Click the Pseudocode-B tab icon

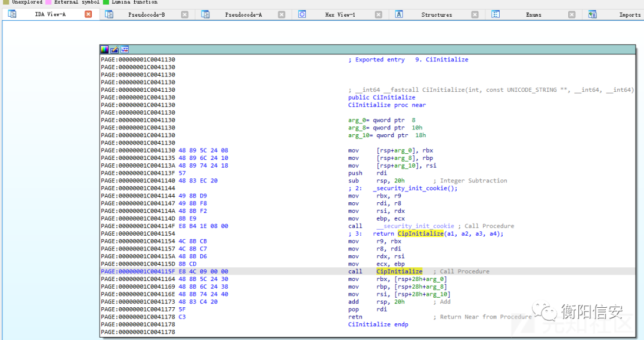tap(109, 14)
